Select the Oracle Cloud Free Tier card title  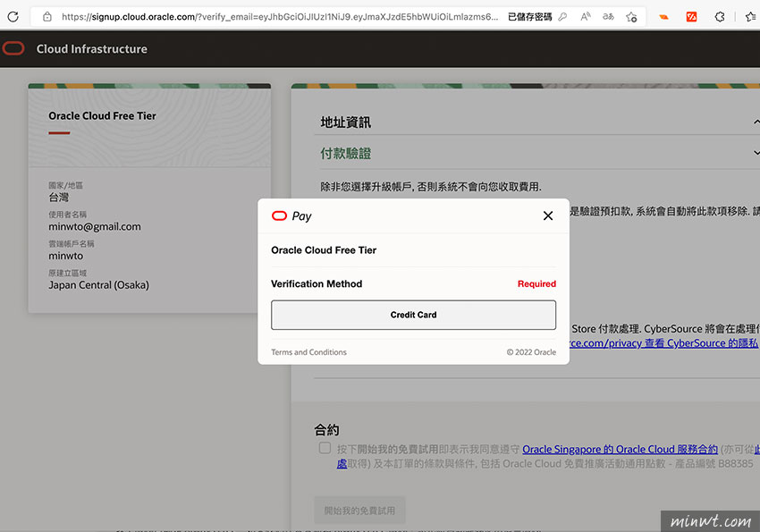click(x=102, y=116)
